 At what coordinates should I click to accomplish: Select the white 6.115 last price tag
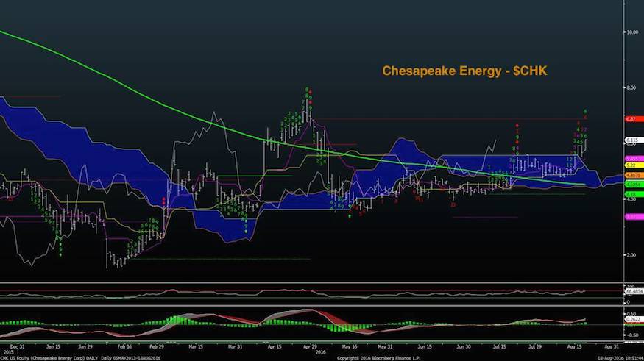coord(634,140)
